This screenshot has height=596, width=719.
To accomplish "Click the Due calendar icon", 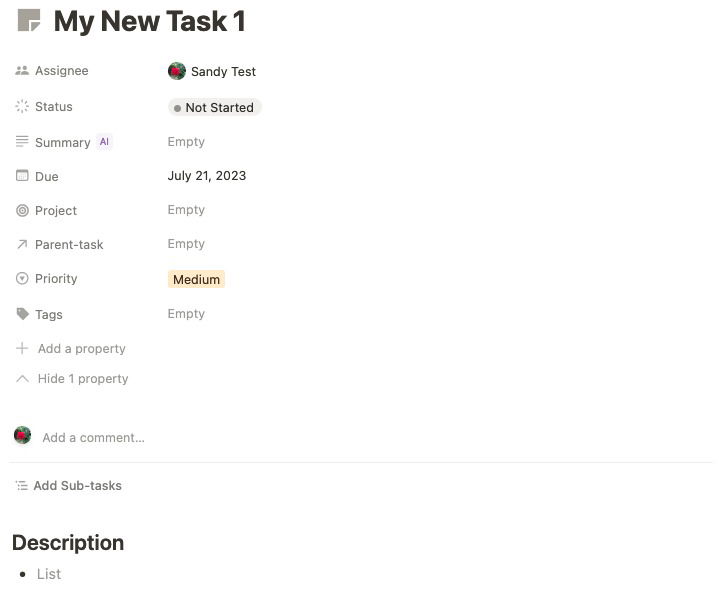I will pos(22,176).
